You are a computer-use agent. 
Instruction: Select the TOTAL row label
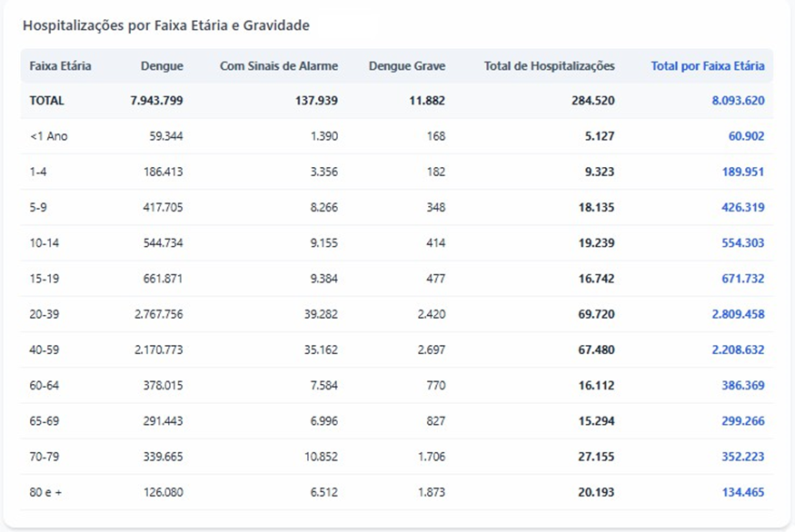pyautogui.click(x=47, y=101)
